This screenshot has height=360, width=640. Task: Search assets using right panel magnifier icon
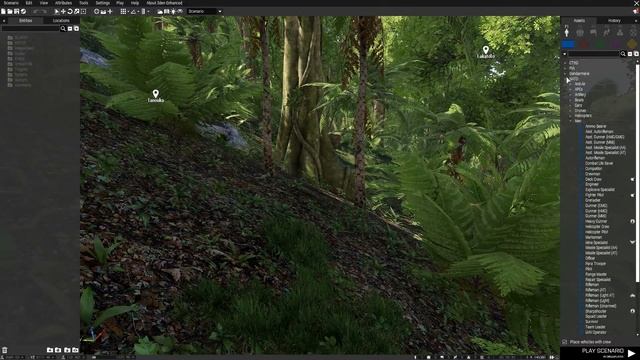coord(623,54)
